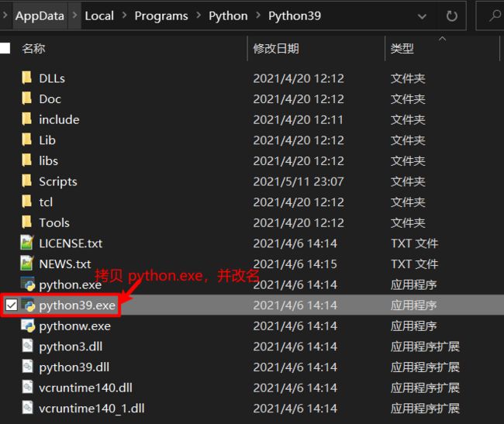This screenshot has width=504, height=424.
Task: Uncheck the python39.exe selection checkbox
Action: 12,305
